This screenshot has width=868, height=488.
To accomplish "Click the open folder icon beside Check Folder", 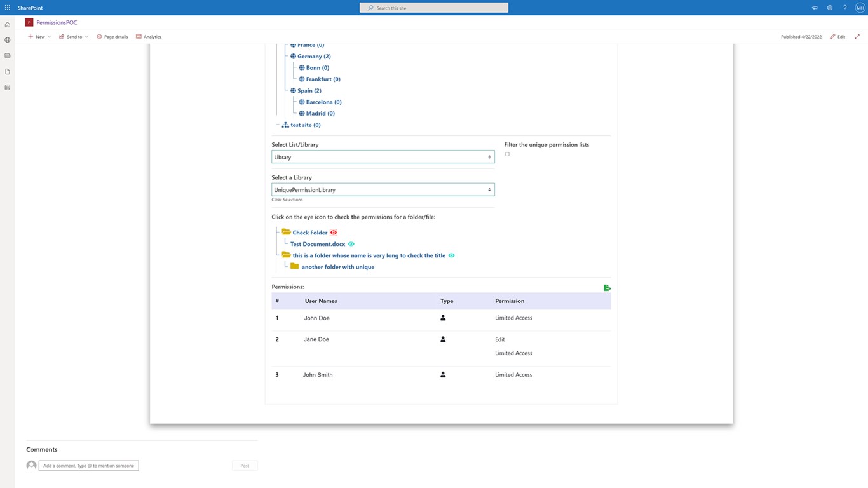I will (286, 233).
